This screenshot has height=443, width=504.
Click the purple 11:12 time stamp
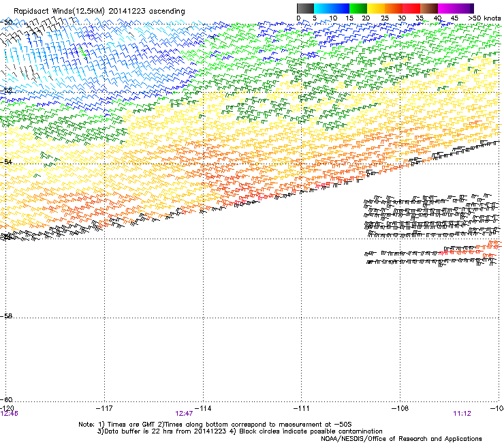tap(462, 414)
